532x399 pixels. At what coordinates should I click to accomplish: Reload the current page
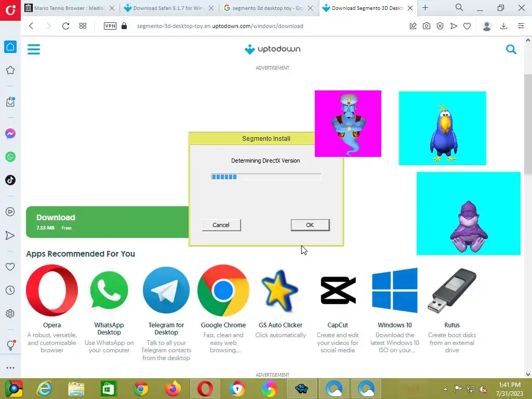point(66,26)
